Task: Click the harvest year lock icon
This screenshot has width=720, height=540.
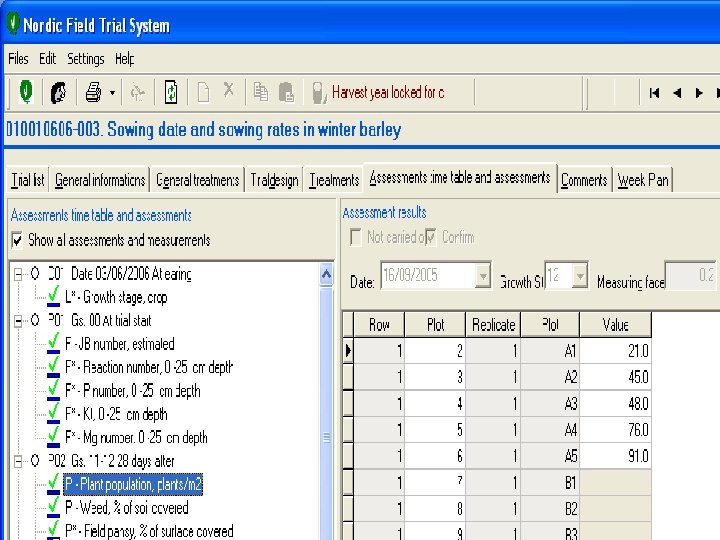Action: coord(318,93)
